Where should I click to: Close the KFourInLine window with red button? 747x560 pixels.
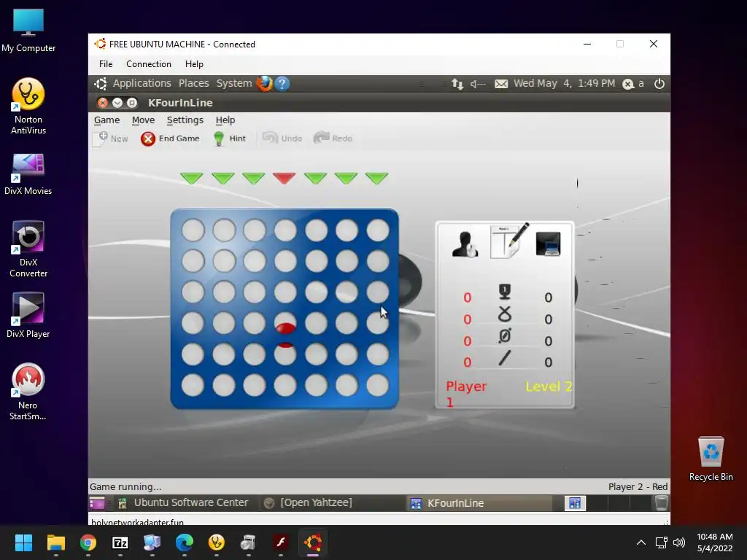[102, 103]
